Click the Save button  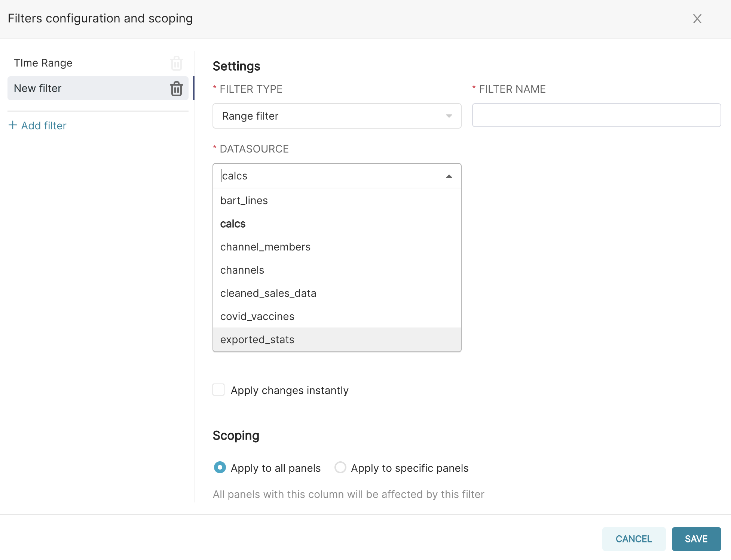[696, 539]
